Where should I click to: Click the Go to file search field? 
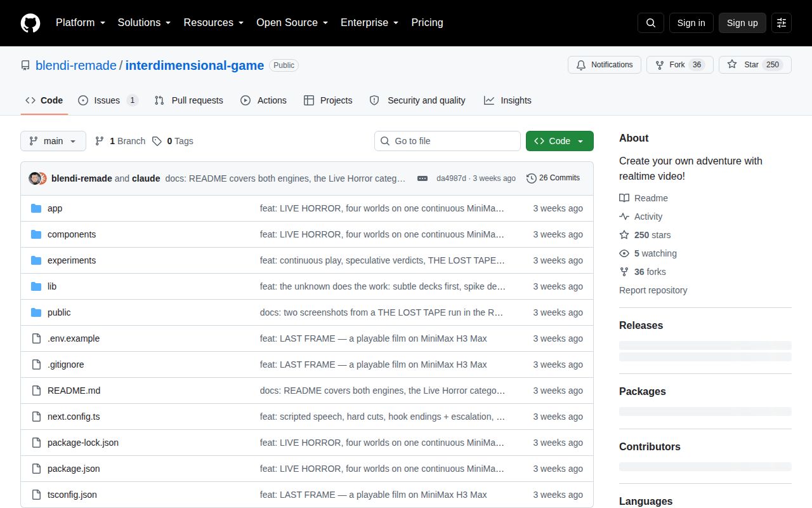point(447,141)
